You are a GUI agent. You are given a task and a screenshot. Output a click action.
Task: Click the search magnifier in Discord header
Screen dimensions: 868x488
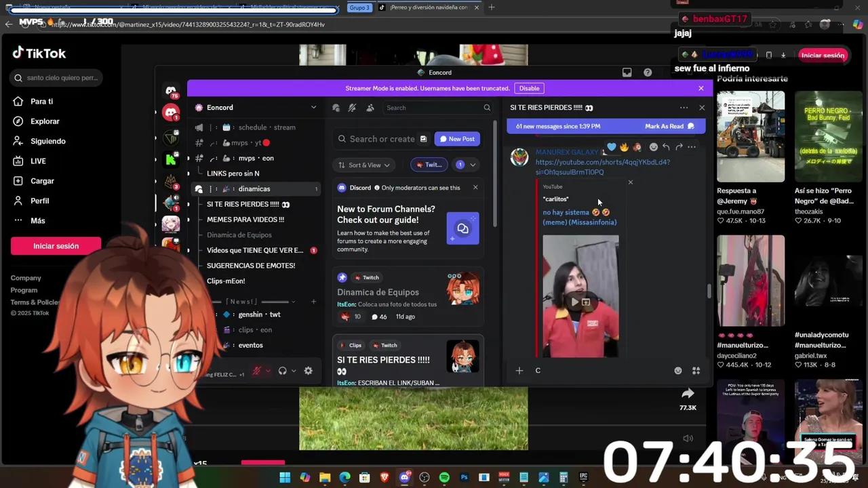tap(487, 108)
